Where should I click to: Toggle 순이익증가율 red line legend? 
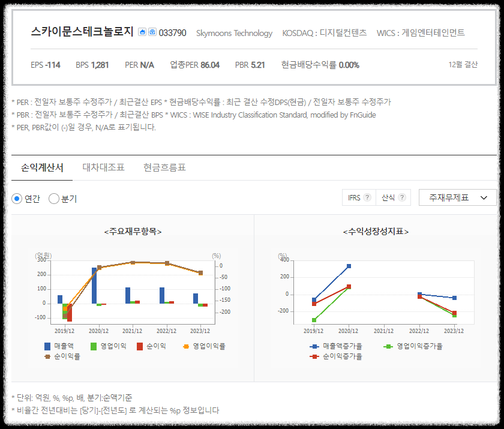coord(314,356)
